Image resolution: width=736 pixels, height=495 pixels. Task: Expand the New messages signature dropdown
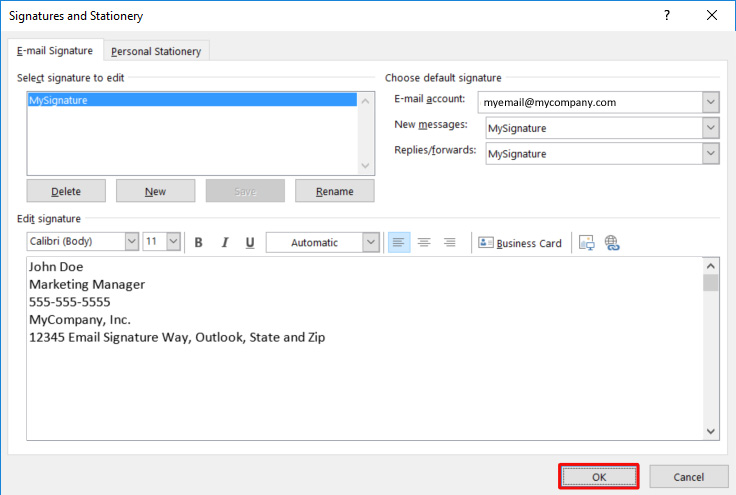click(x=710, y=128)
